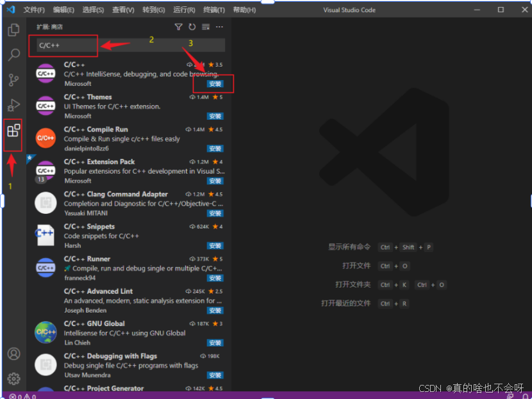
Task: Install the C/C++ Snippets extension
Action: (x=215, y=246)
